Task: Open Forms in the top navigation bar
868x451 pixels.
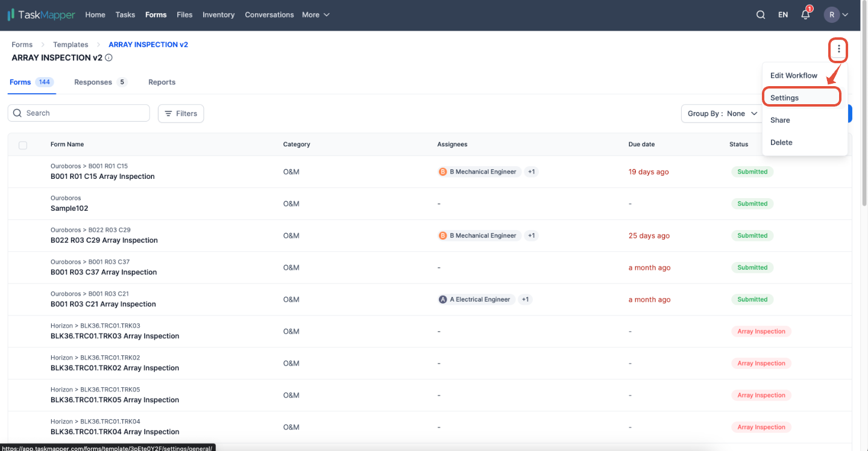Action: click(156, 14)
